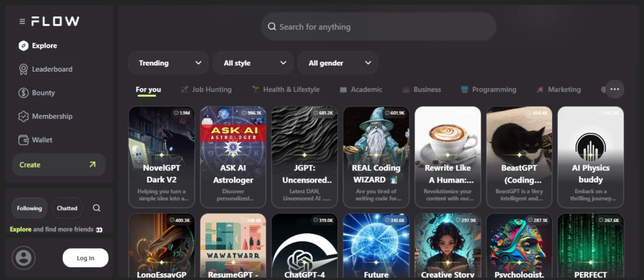The width and height of the screenshot is (644, 280).
Task: Click the magnifier icon in the search bar
Action: pos(272,26)
